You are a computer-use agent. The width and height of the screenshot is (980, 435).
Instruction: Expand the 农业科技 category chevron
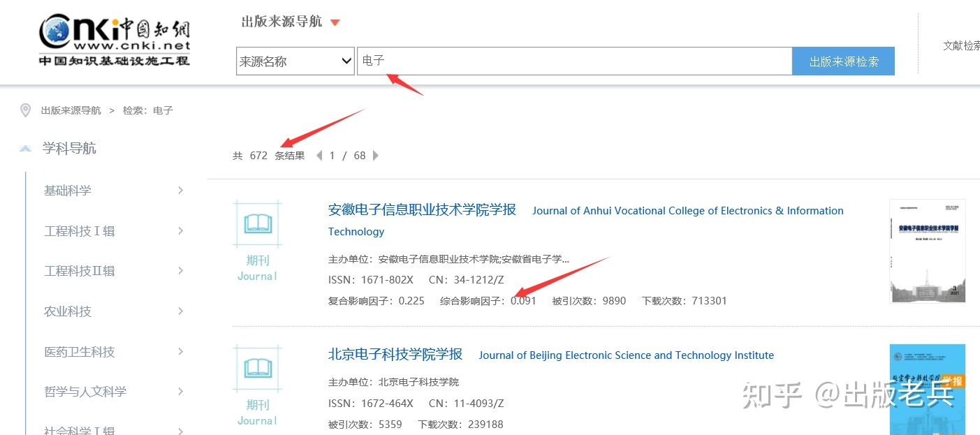point(180,311)
